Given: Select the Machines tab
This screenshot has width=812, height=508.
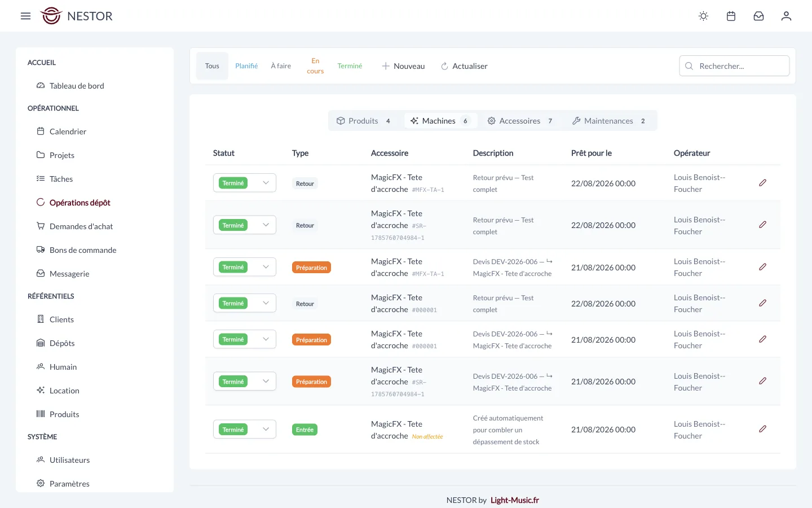Looking at the screenshot, I should 440,121.
